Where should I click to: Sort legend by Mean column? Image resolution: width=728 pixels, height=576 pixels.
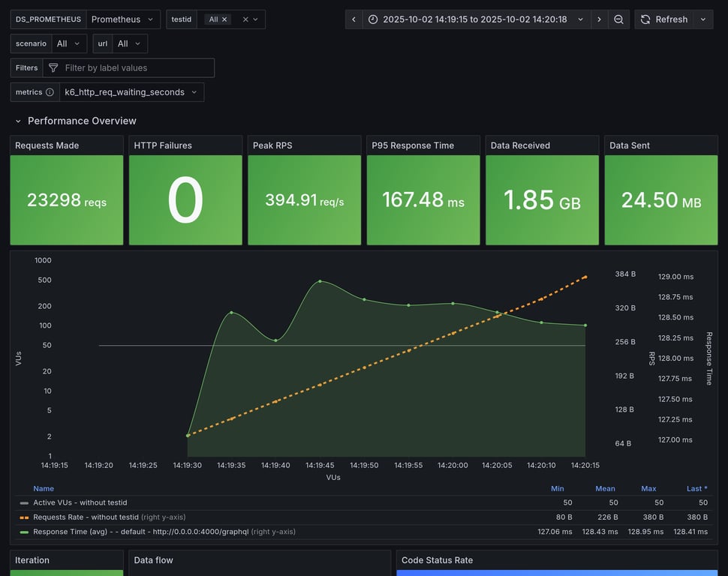tap(605, 488)
